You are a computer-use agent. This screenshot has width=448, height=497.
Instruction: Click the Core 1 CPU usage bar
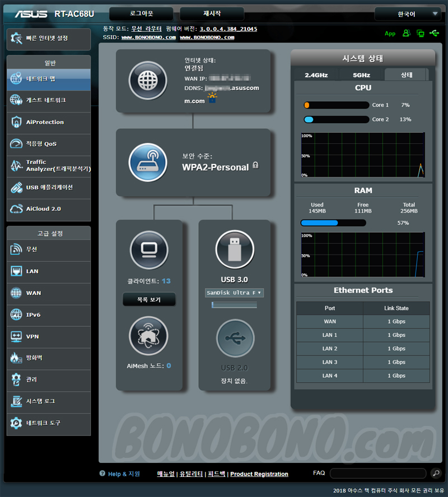tap(336, 105)
